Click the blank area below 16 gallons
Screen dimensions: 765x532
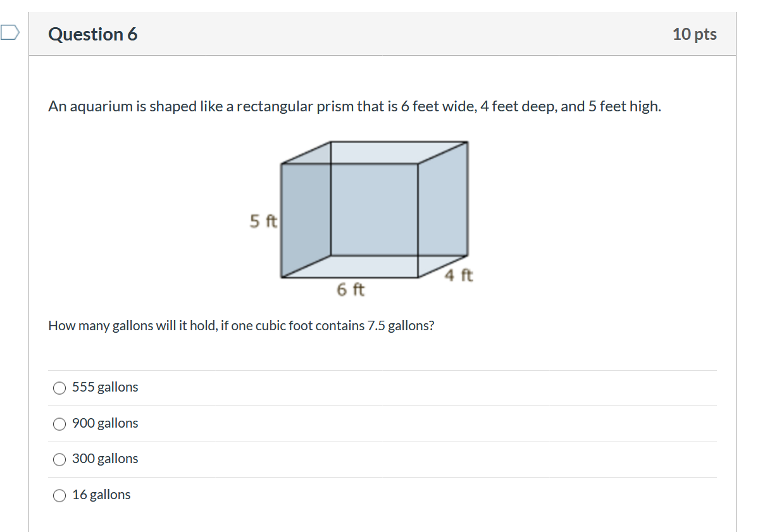pyautogui.click(x=382, y=519)
